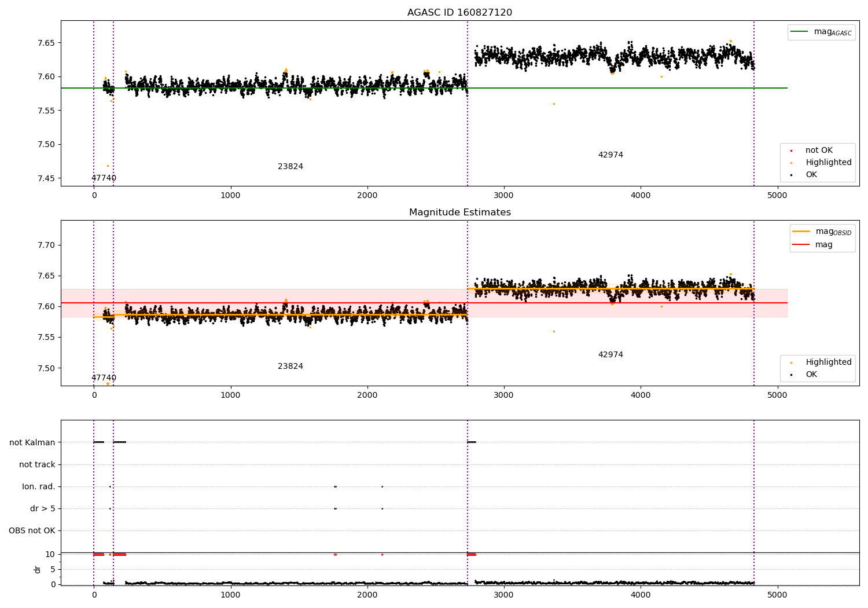
Task: Click the 'Magnitude Estimates' subplot title
Action: pyautogui.click(x=459, y=213)
